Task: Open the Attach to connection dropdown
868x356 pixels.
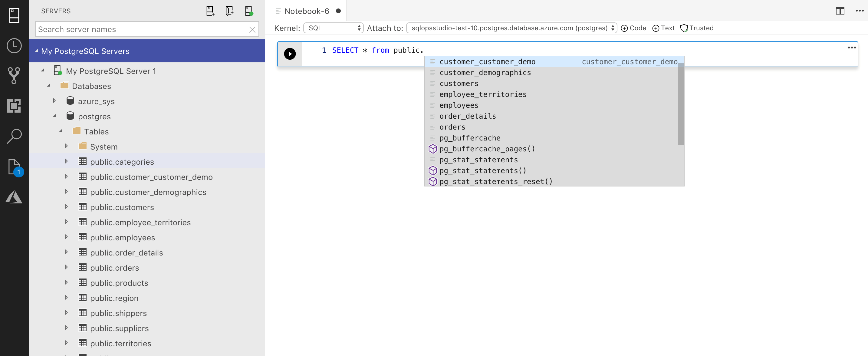Action: (x=511, y=28)
